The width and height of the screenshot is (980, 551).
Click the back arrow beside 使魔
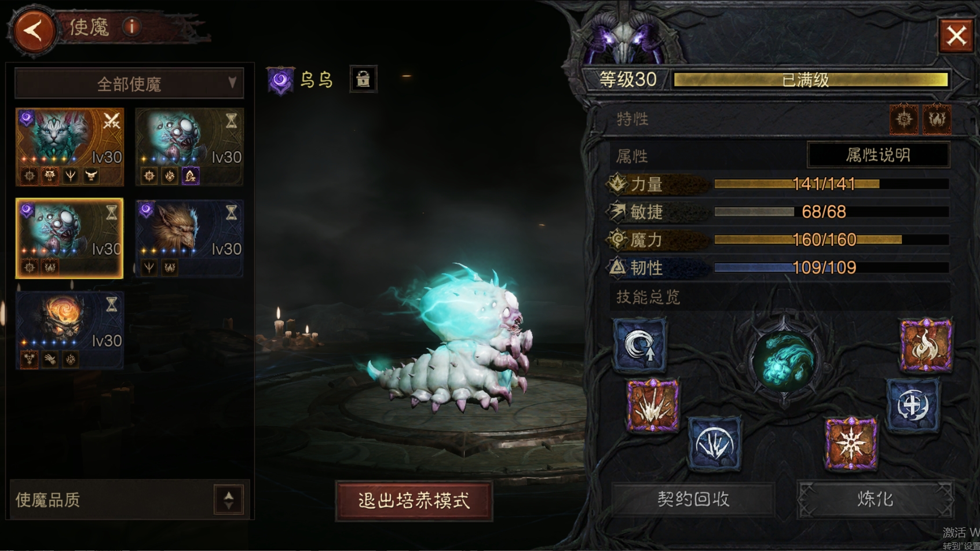[33, 30]
